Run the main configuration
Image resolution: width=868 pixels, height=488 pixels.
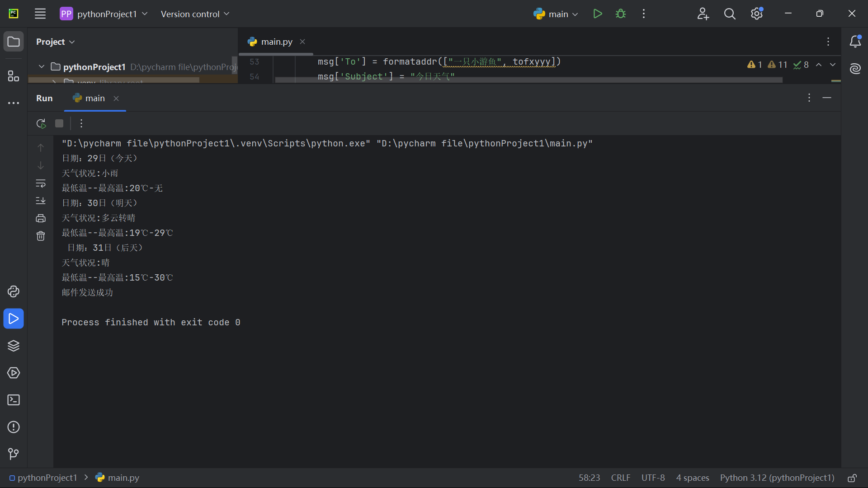[598, 14]
